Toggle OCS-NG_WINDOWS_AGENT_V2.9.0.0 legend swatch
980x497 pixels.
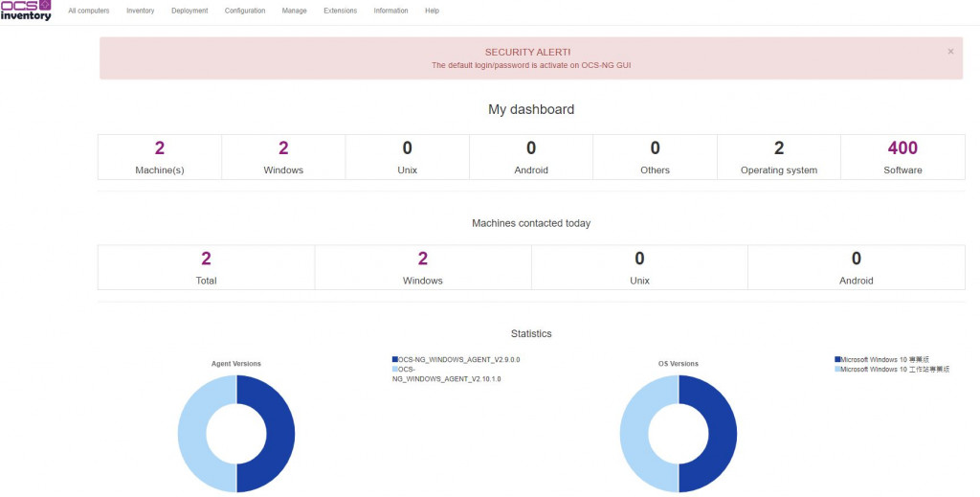395,359
